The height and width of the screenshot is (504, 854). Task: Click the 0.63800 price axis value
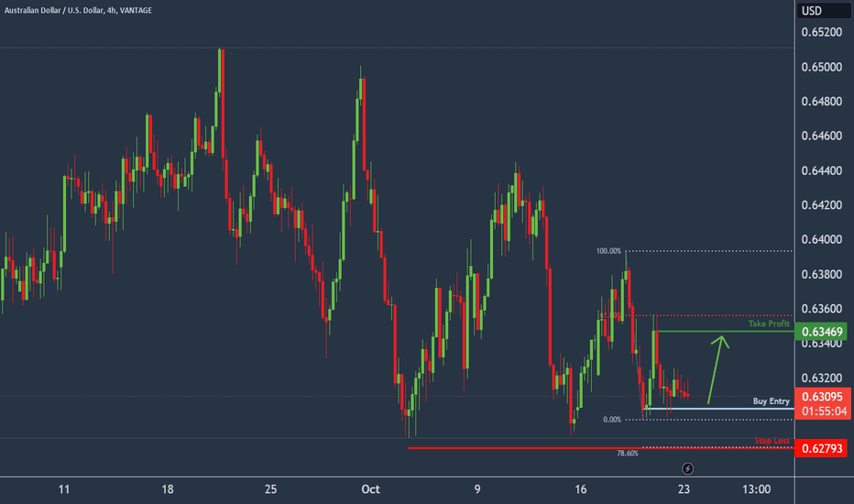point(821,274)
